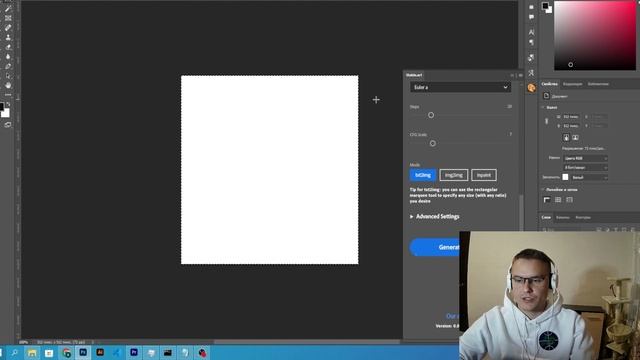Viewport: 640px width, 360px height.
Task: Switch to the Layers (Слои) tab
Action: 546,218
